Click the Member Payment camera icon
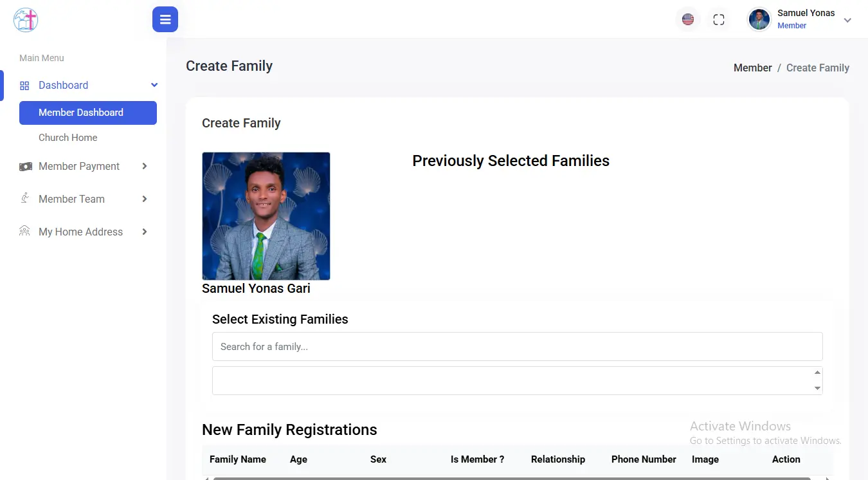 click(25, 166)
